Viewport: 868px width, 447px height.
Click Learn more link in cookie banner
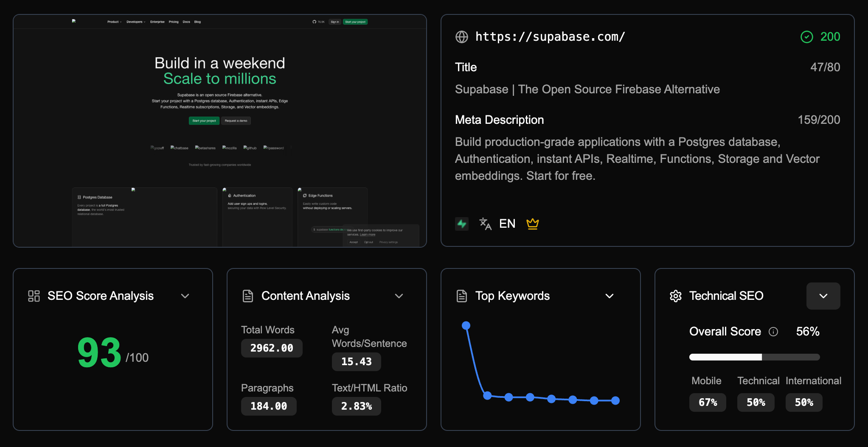point(368,235)
